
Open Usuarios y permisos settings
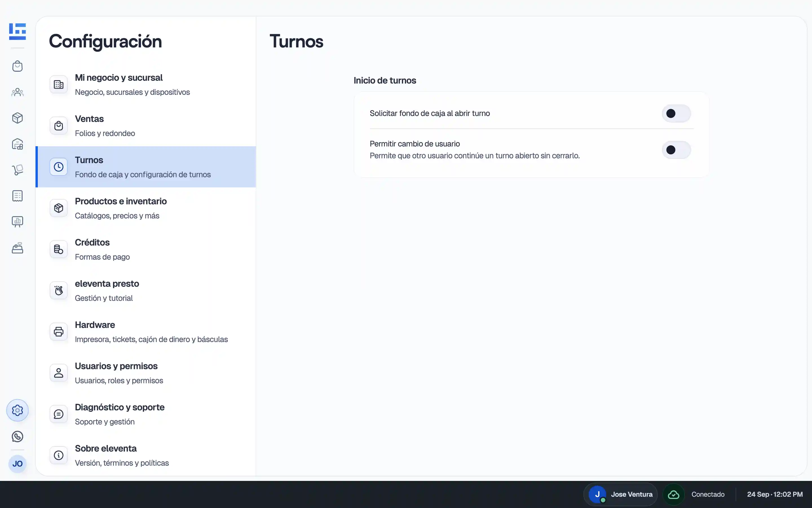146,373
